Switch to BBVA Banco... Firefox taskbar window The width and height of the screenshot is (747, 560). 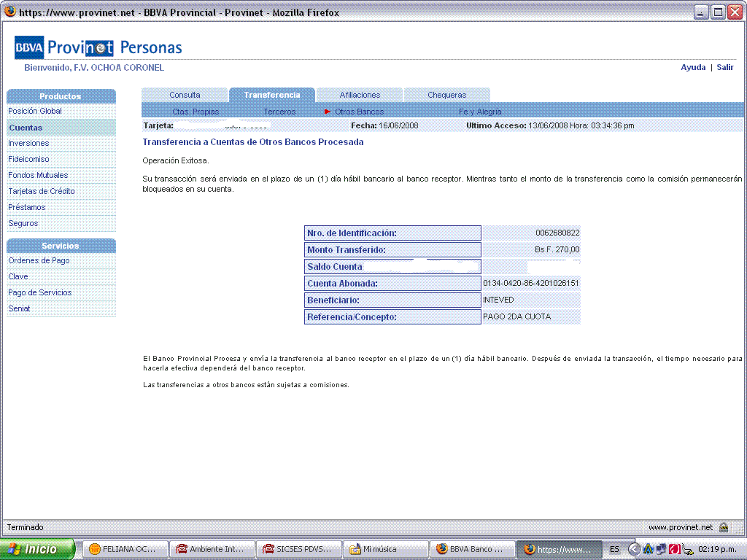[x=473, y=549]
